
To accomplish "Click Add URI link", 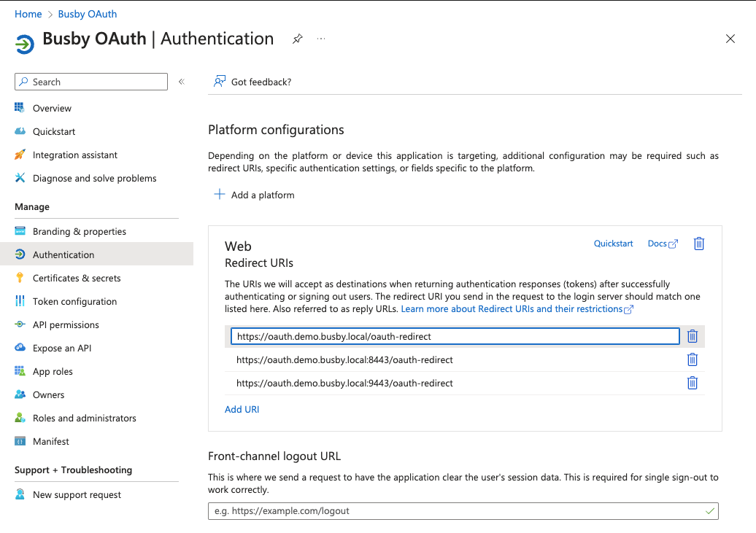I will [242, 409].
